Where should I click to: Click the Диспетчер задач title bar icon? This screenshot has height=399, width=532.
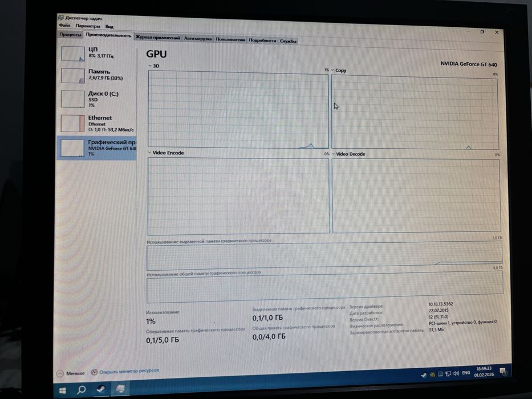[61, 18]
